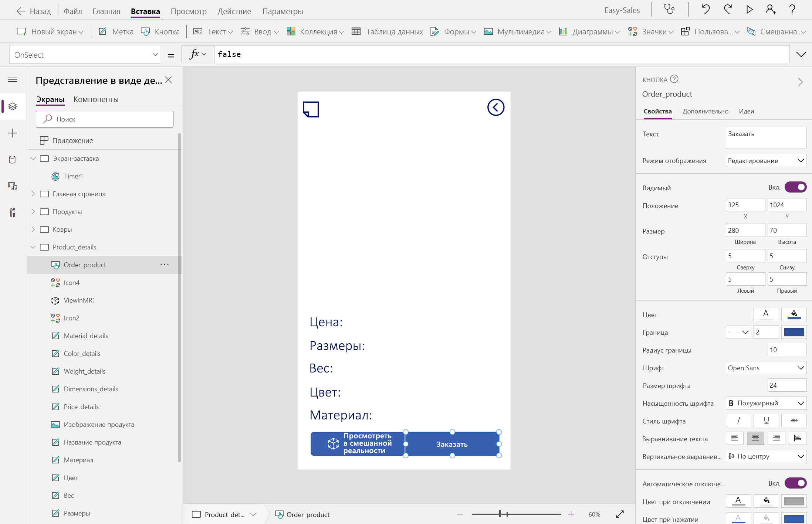Expand the Главная страница screen node
812x524 pixels.
33,194
